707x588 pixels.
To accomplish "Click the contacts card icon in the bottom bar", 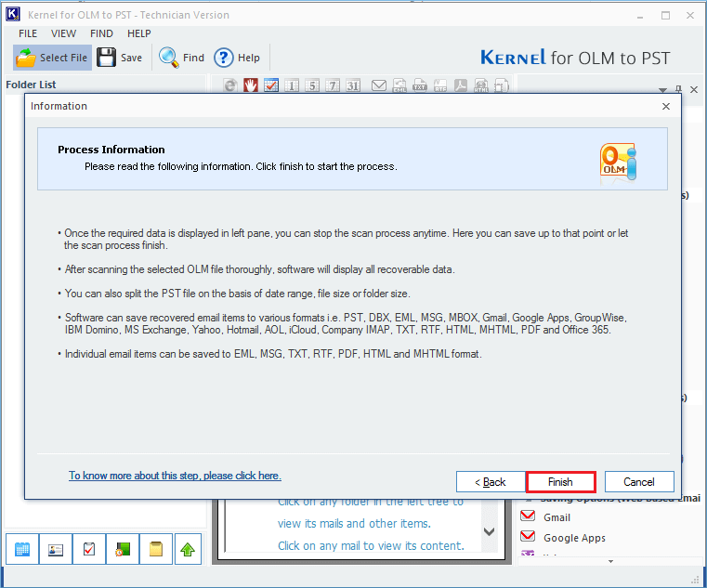I will [x=56, y=549].
